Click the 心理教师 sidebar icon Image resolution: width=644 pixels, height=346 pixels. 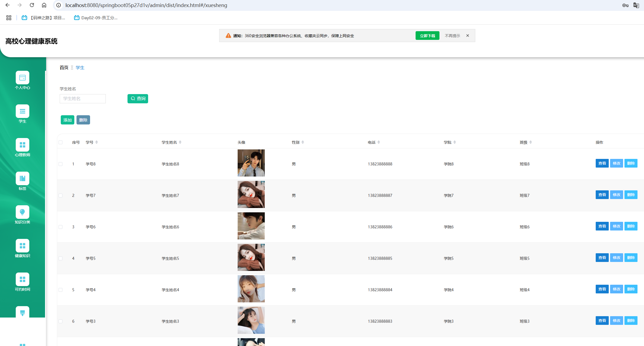(23, 145)
